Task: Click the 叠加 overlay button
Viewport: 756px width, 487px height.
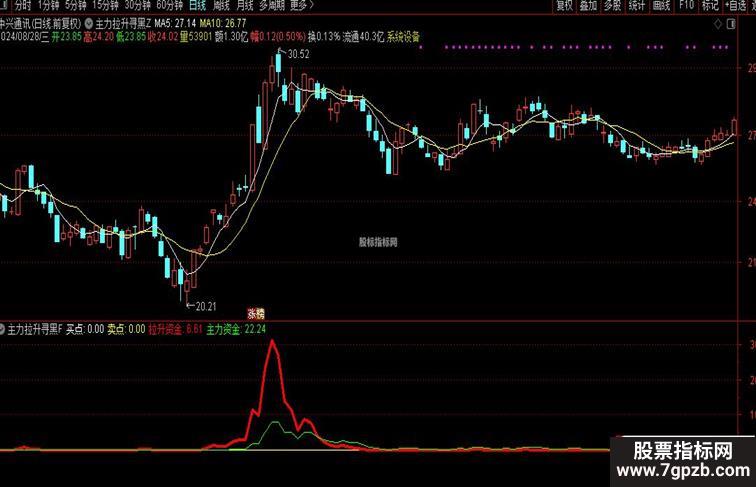Action: click(588, 6)
